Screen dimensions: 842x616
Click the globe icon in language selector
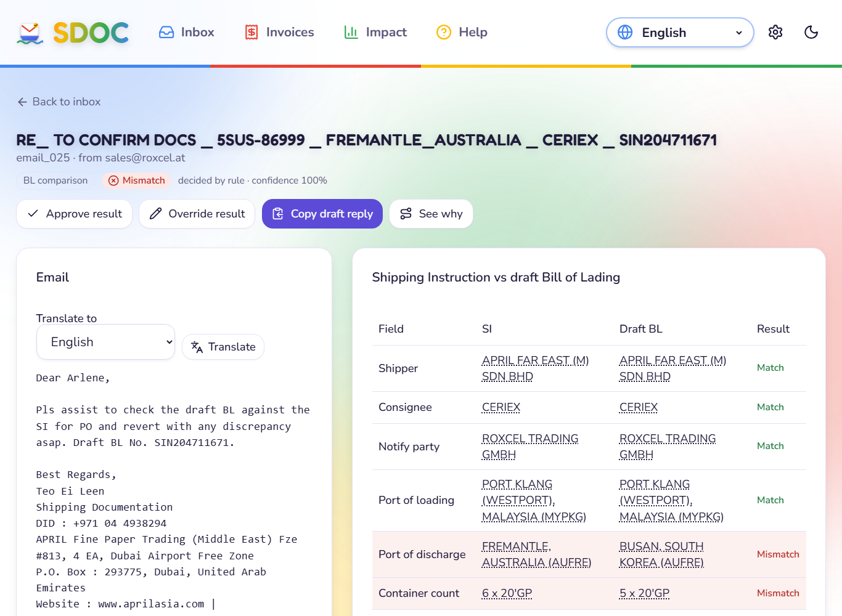click(625, 32)
